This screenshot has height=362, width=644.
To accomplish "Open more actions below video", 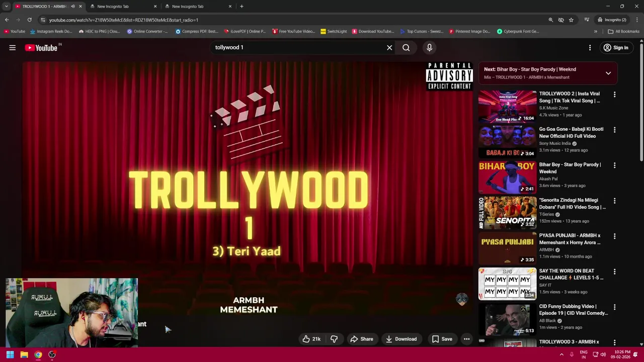I will (x=466, y=339).
